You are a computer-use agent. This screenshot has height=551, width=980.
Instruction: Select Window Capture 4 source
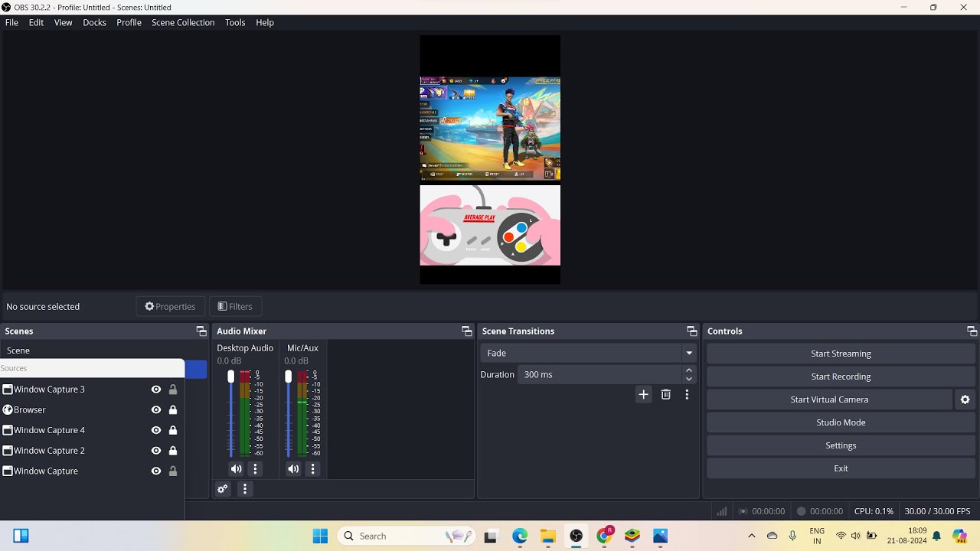(x=92, y=430)
